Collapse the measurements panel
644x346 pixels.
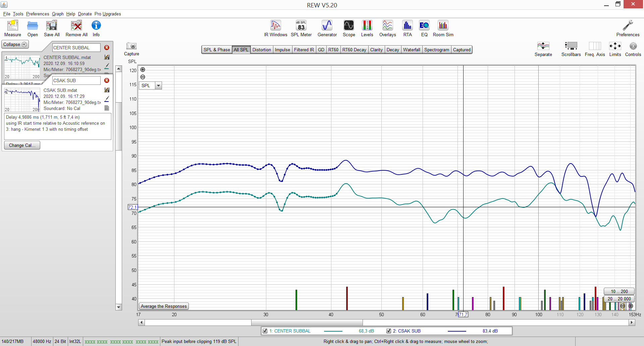(x=15, y=44)
